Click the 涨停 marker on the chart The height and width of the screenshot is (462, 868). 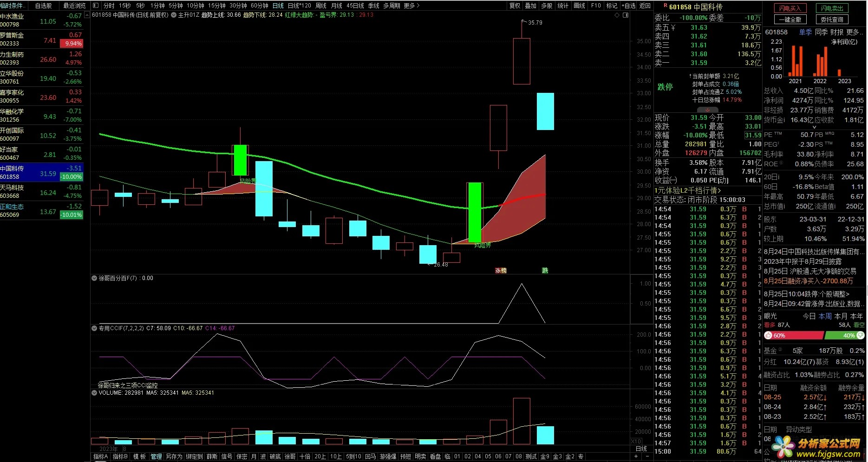(x=501, y=270)
